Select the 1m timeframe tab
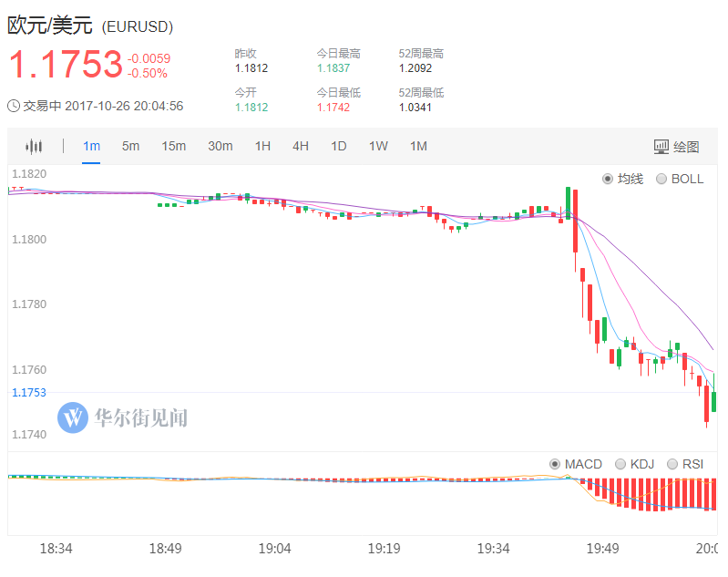Viewport: 728px width, 577px height. click(91, 147)
